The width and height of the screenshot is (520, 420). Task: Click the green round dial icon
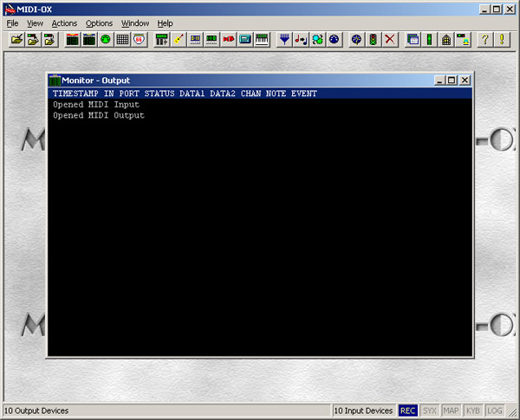point(106,40)
